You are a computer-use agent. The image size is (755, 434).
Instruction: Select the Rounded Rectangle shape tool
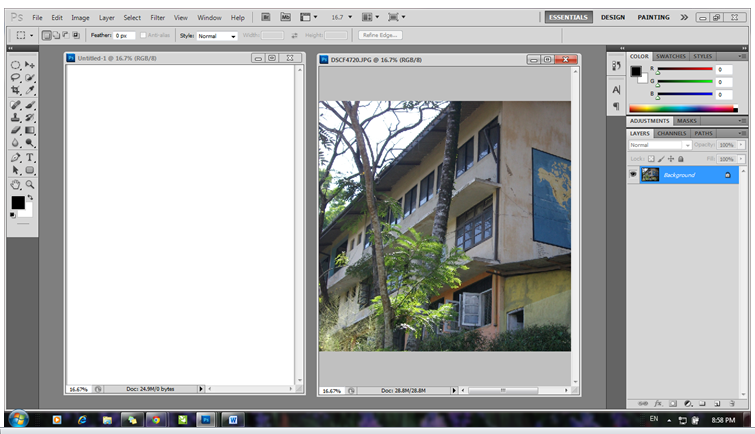coord(30,170)
